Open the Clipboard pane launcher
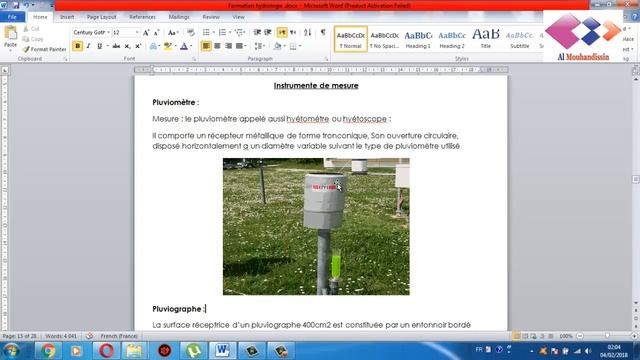The image size is (640, 360). [65, 59]
